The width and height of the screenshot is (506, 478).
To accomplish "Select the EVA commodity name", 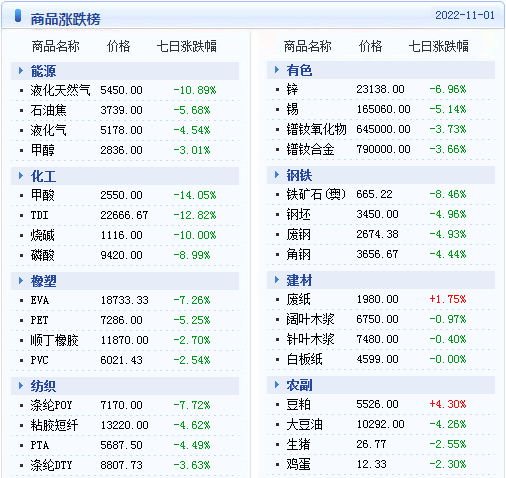I will pos(40,300).
